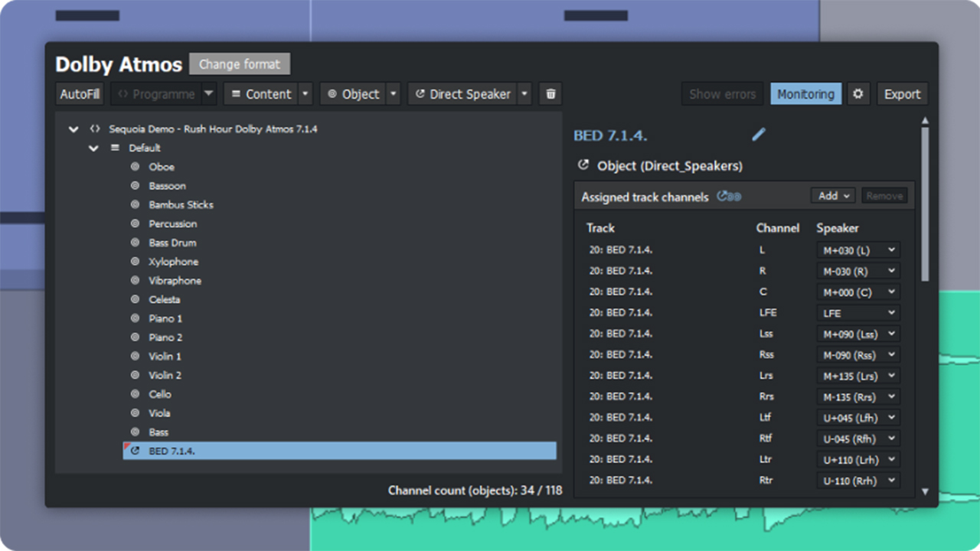Open speaker dropdown showing M+000 (C)
980x551 pixels.
click(x=858, y=292)
